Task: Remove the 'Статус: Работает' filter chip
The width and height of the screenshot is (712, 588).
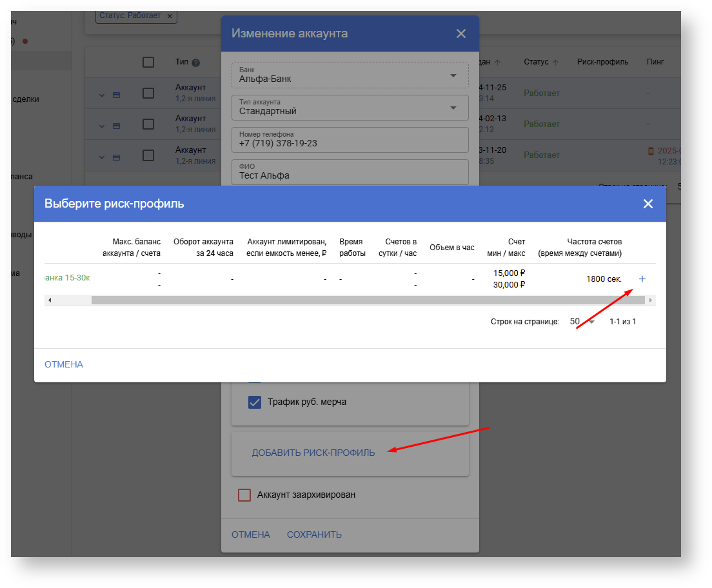Action: pyautogui.click(x=170, y=16)
